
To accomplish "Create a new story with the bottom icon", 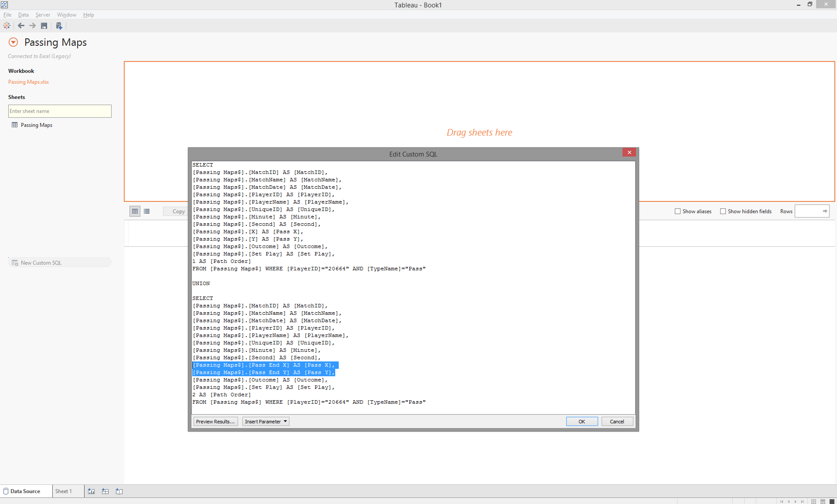I will pos(119,491).
